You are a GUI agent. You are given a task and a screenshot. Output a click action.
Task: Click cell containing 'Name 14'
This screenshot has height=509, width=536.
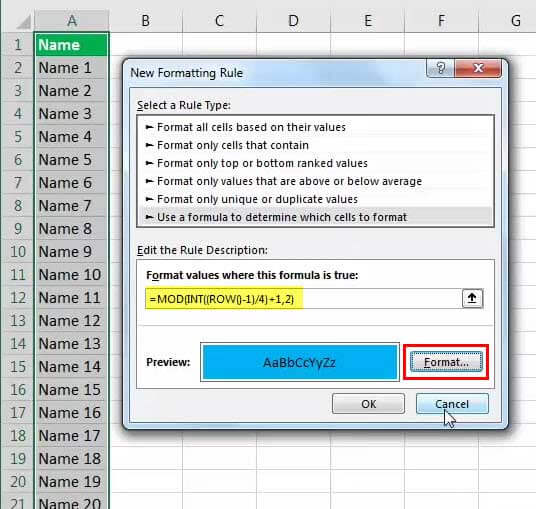(72, 366)
